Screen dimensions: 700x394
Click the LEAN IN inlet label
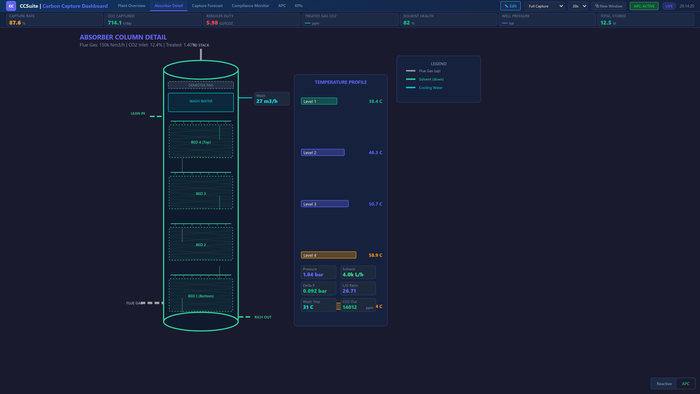click(138, 114)
